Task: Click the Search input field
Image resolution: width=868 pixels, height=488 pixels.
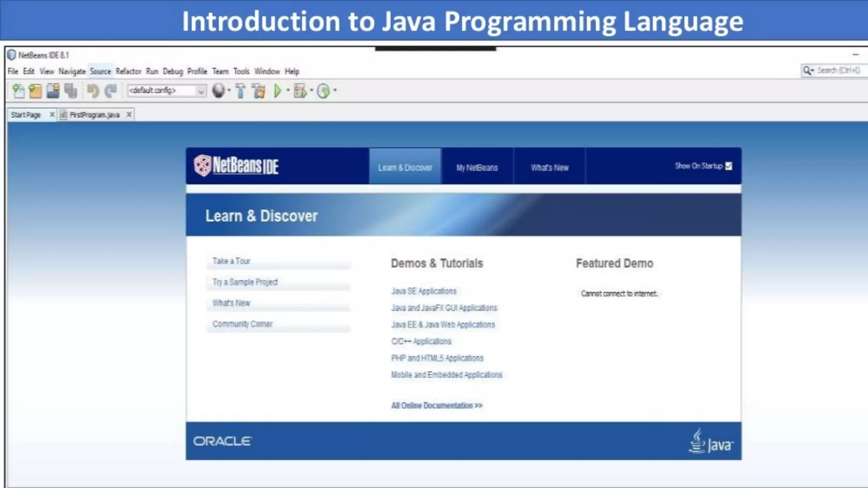Action: point(838,70)
